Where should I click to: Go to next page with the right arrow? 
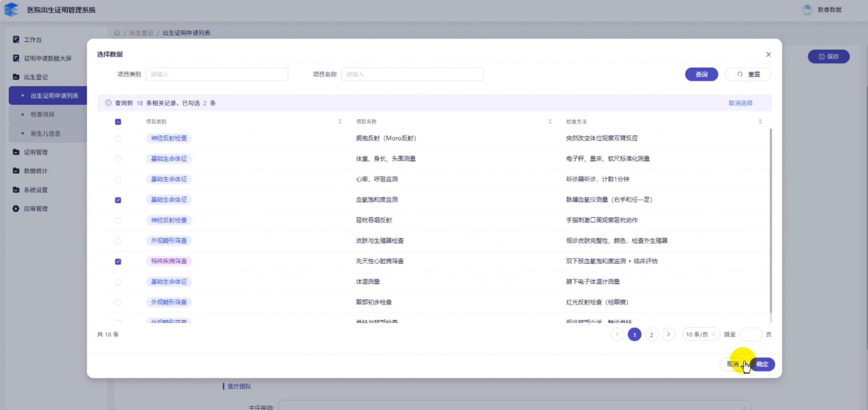click(x=668, y=334)
